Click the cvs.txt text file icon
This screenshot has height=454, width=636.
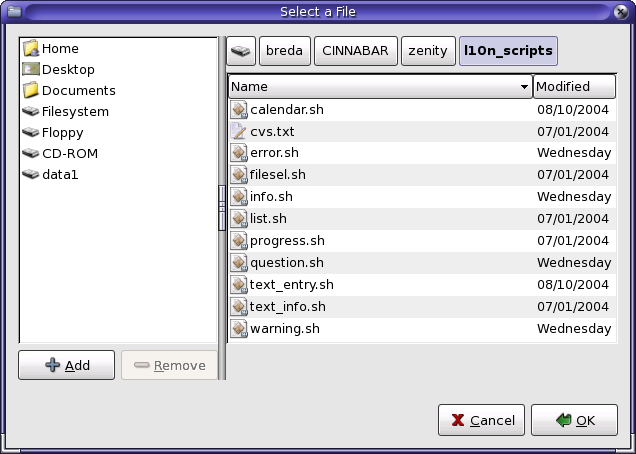pyautogui.click(x=239, y=131)
